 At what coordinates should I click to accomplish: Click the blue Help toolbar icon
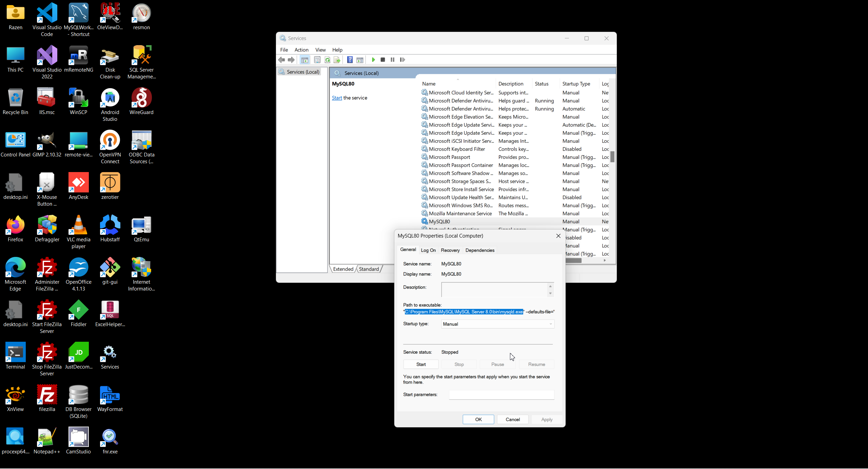pyautogui.click(x=350, y=60)
